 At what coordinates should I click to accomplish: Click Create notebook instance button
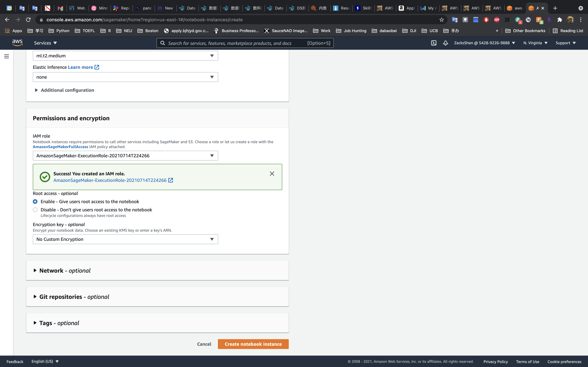click(x=253, y=344)
